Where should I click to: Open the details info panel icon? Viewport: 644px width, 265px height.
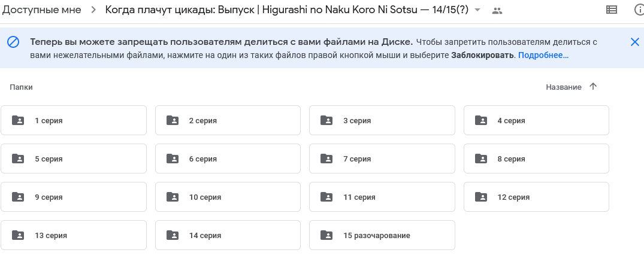pos(639,10)
